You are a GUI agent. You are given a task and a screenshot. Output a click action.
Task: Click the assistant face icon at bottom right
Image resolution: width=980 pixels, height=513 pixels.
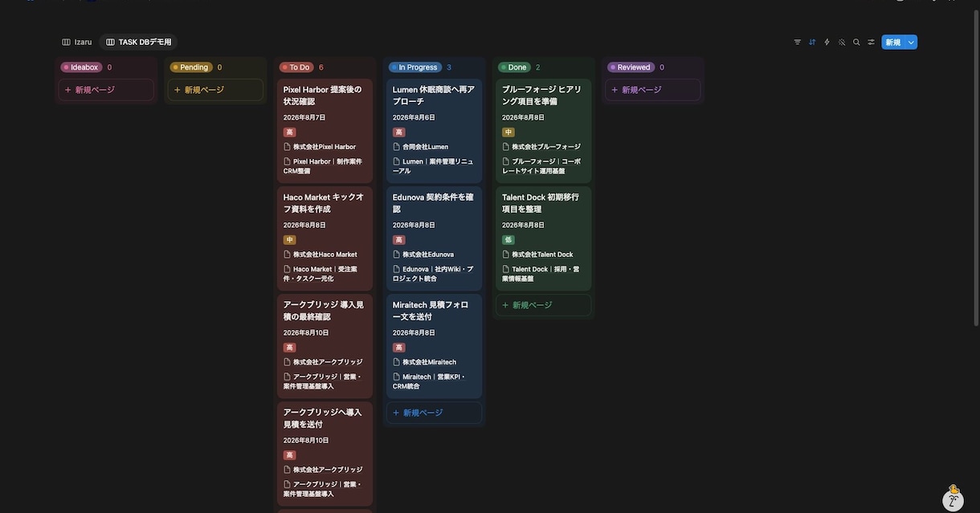[x=953, y=498]
